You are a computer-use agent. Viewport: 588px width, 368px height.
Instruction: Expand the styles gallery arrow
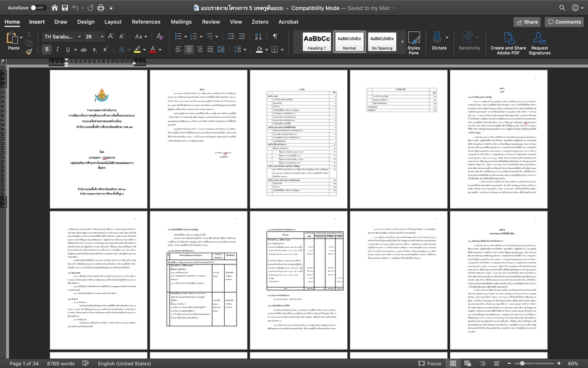coord(402,41)
